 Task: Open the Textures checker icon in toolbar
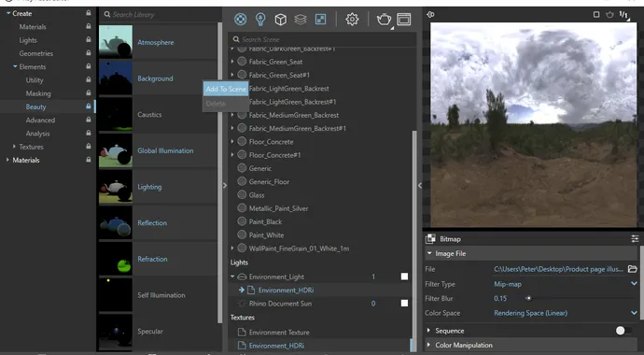(321, 20)
